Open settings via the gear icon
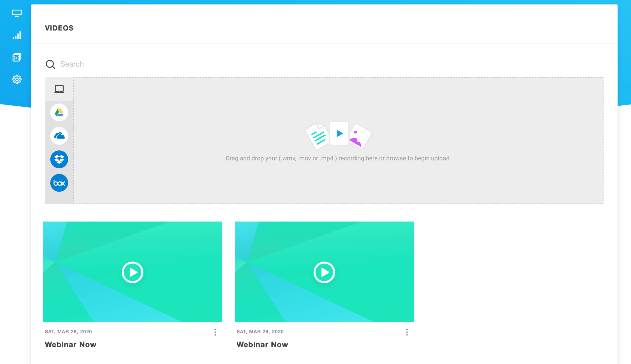 click(x=17, y=79)
